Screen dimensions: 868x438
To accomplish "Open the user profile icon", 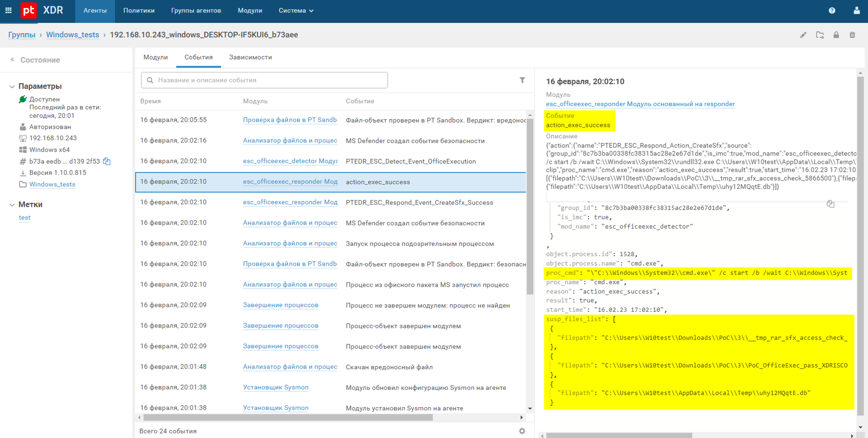I will [856, 11].
